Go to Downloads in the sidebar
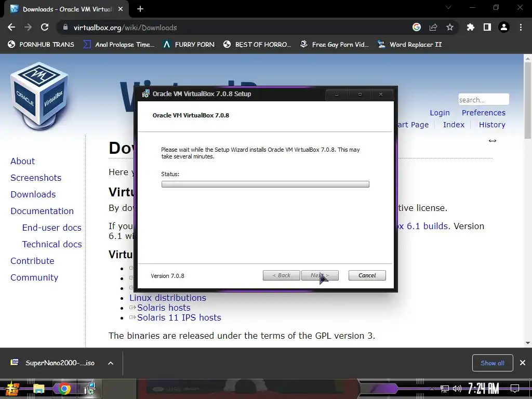Screen dimensions: 532x399 [x=33, y=194]
